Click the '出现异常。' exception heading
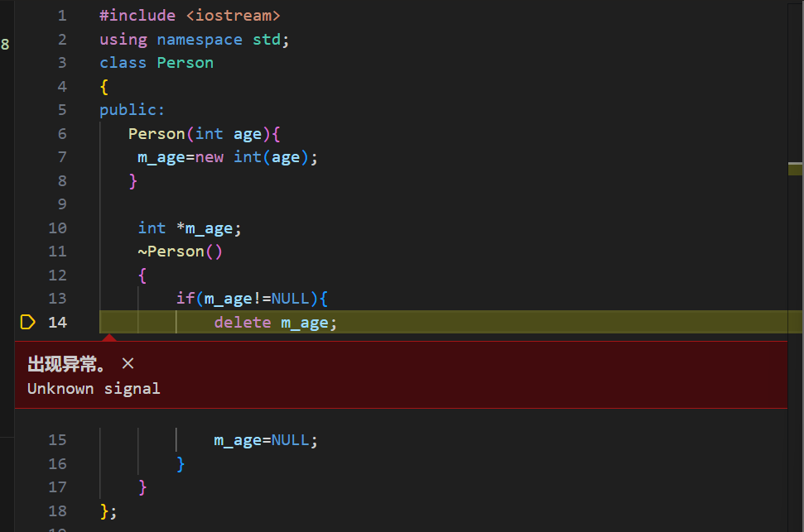 (67, 364)
